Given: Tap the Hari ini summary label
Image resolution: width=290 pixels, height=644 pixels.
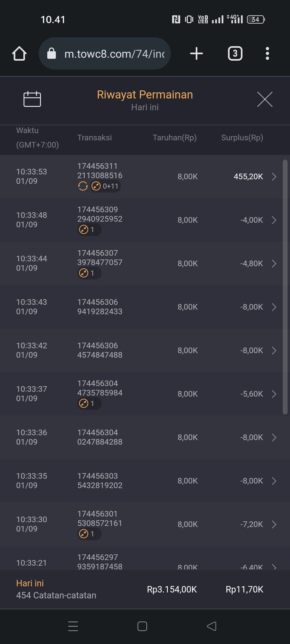Looking at the screenshot, I should coord(30,583).
